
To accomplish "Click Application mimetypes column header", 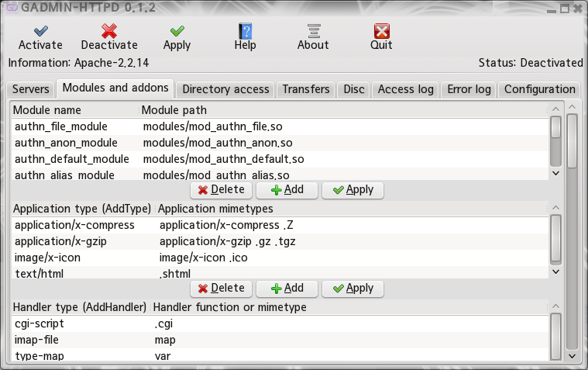I will tap(352, 209).
